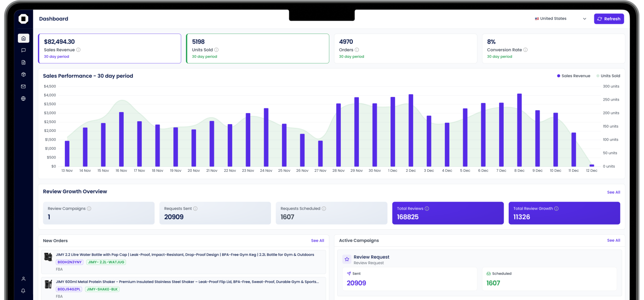Open the box products sidebar icon
The image size is (644, 300).
click(x=23, y=74)
